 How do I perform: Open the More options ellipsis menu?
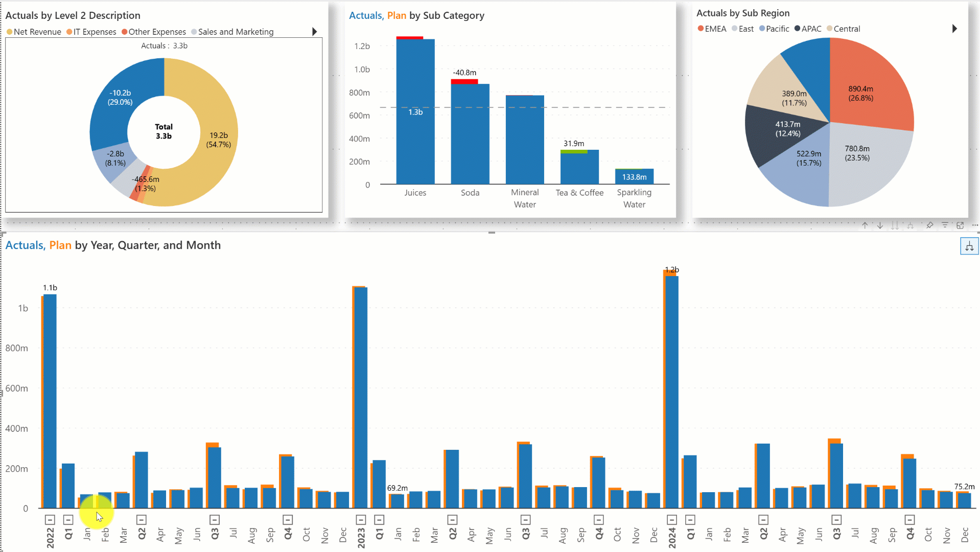click(x=974, y=225)
